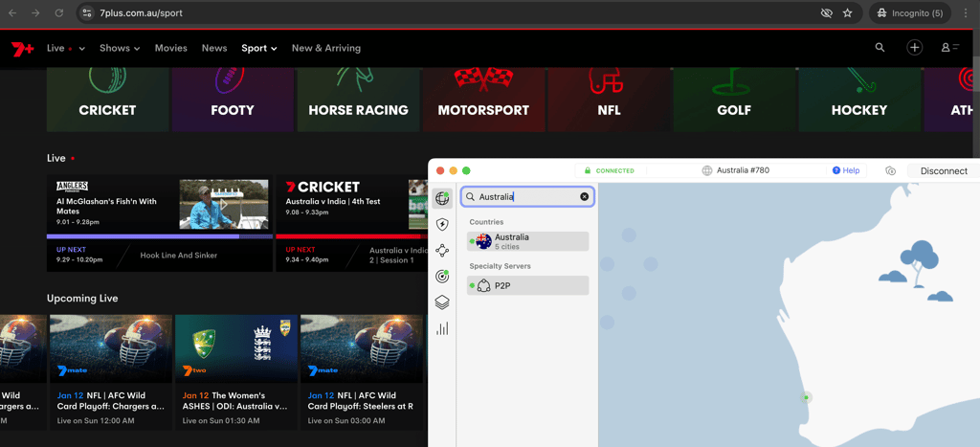Viewport: 980px width, 447px height.
Task: Open NordVPN Dark Web Monitor target icon
Action: (442, 277)
